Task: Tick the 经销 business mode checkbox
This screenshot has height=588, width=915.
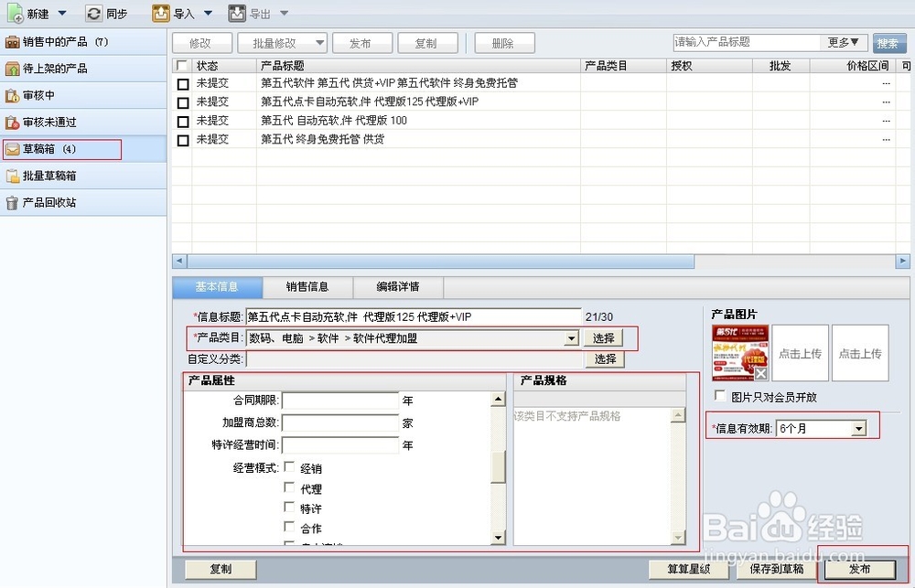Action: 289,466
